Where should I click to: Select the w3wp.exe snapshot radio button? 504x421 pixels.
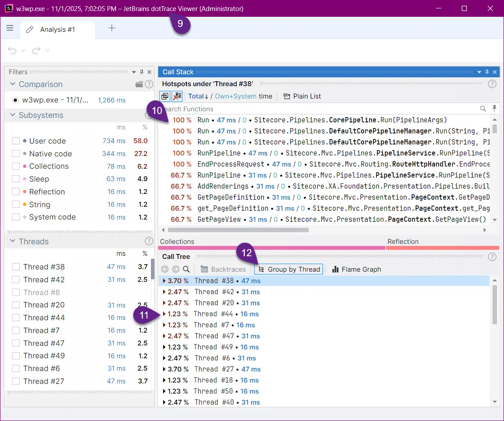tap(15, 100)
